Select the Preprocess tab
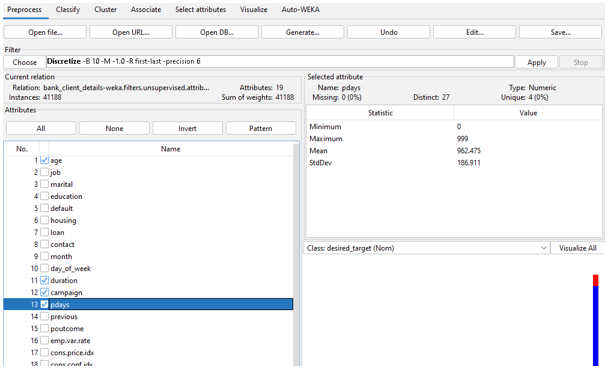609x380 pixels. tap(24, 10)
